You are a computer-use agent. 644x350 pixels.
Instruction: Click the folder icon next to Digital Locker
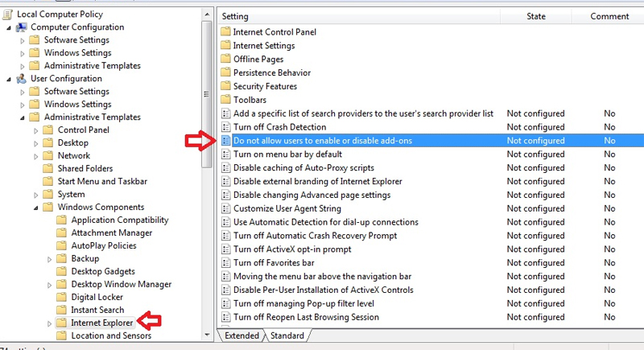[62, 297]
